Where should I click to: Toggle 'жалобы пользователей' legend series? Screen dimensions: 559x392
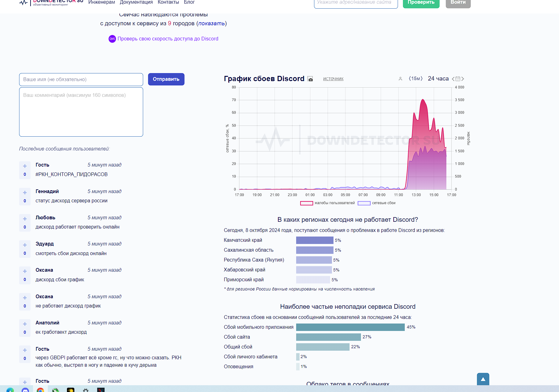click(328, 203)
